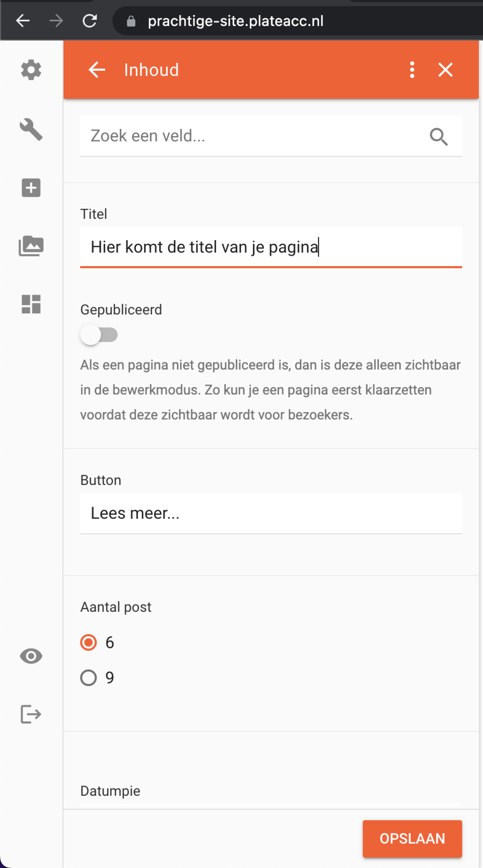Viewport: 483px width, 868px height.
Task: Click the browser back arrow
Action: (23, 21)
